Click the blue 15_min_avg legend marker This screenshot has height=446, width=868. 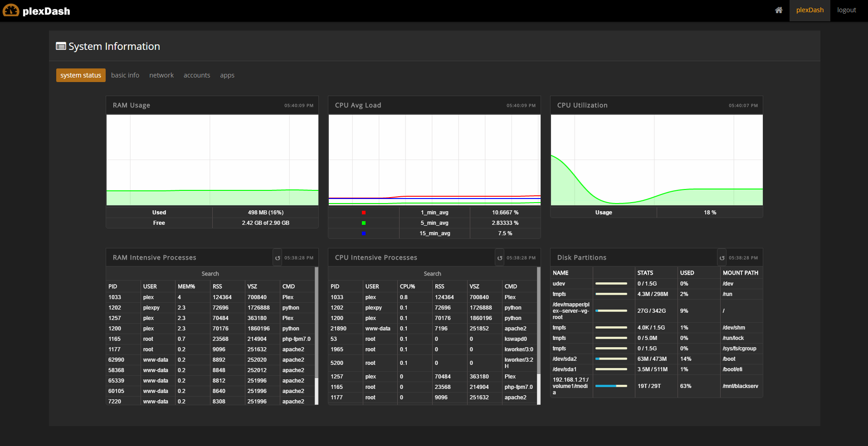tap(363, 233)
